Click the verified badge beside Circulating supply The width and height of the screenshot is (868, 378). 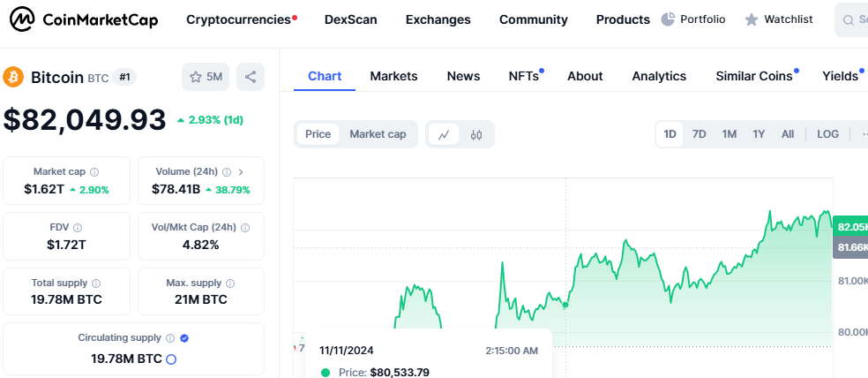coord(185,338)
